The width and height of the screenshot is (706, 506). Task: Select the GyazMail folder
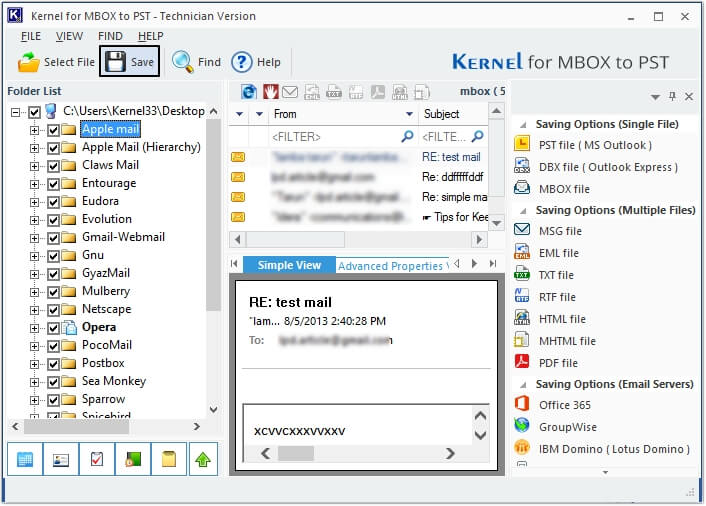pyautogui.click(x=106, y=273)
